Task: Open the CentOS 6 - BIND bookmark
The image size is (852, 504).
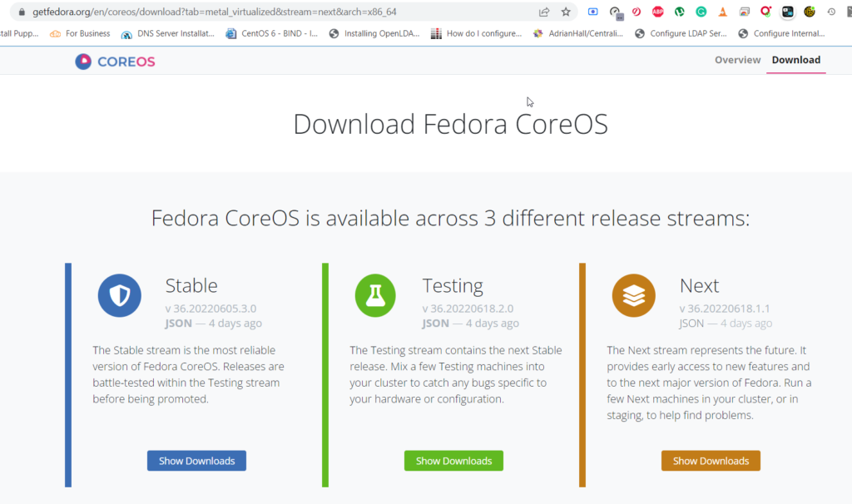Action: coord(272,33)
